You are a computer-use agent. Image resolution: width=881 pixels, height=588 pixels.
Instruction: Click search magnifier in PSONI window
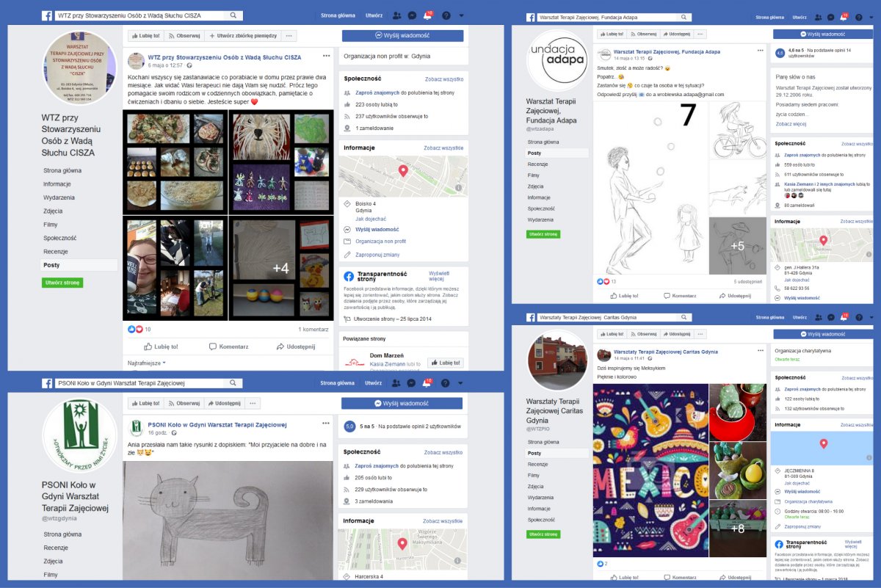tap(233, 383)
